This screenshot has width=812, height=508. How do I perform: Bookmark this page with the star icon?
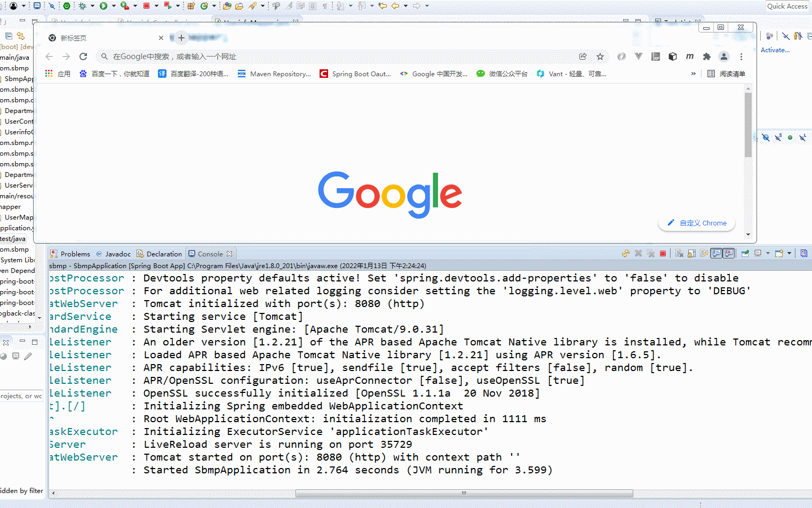point(600,57)
